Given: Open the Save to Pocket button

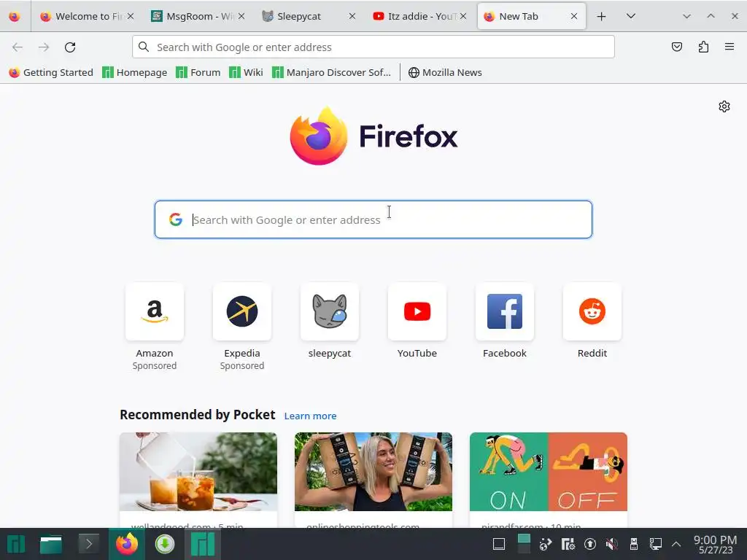Looking at the screenshot, I should 677,47.
